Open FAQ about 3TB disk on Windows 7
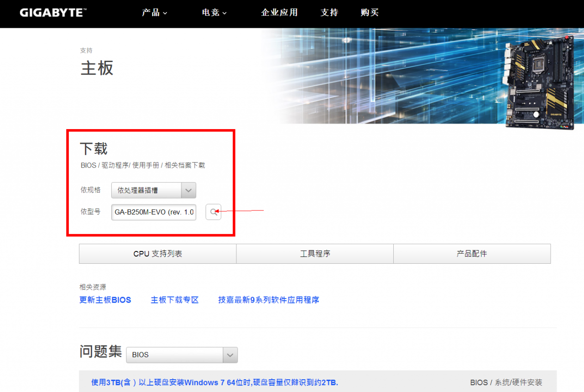 [x=214, y=382]
